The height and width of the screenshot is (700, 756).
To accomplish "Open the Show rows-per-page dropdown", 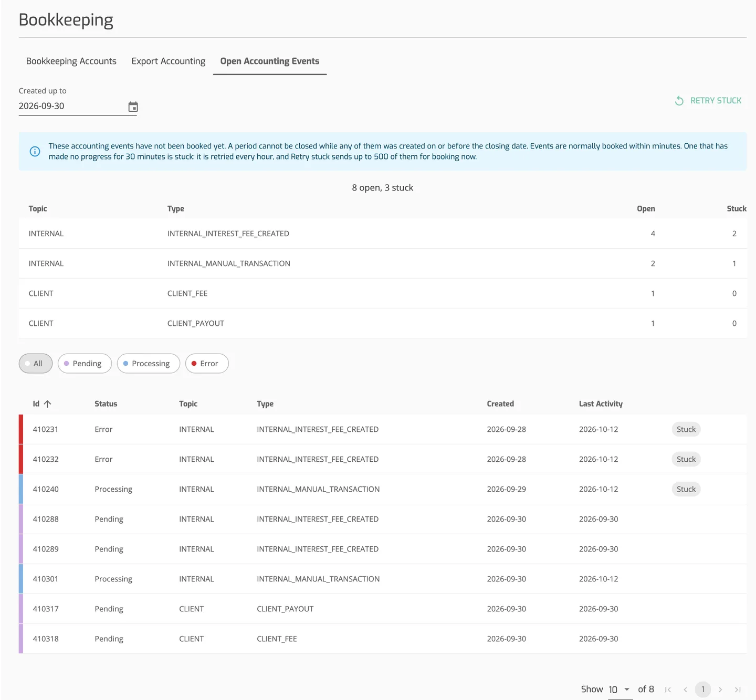I will (x=620, y=690).
